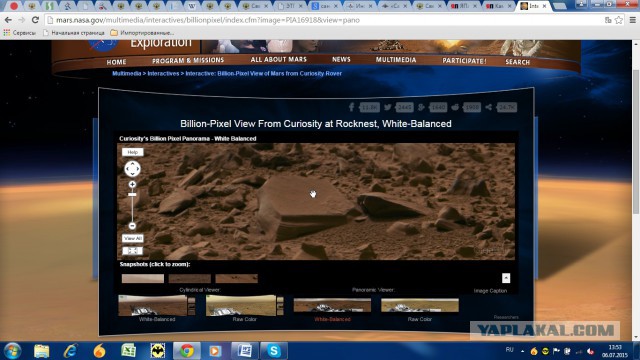Open Cylindrical Viewer White-Balanced thumbnail
640x360 pixels.
tap(157, 305)
